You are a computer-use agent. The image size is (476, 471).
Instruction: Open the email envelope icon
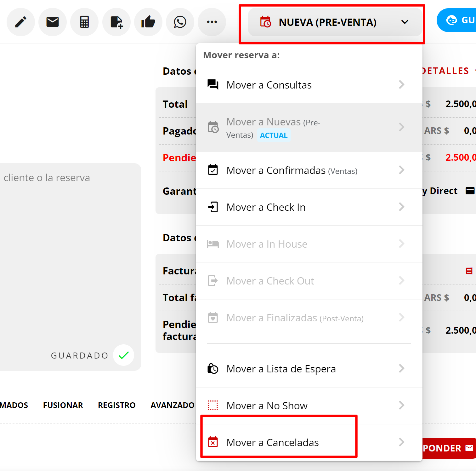point(53,22)
